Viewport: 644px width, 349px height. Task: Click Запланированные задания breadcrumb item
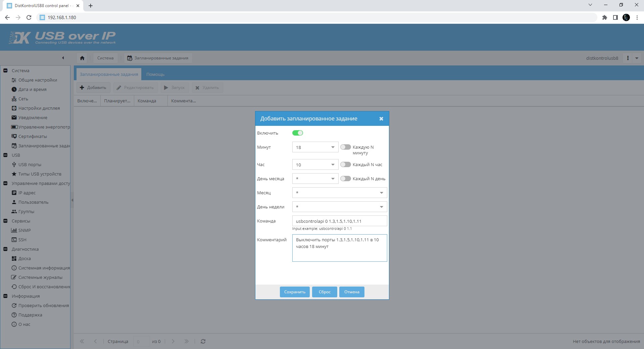click(158, 58)
